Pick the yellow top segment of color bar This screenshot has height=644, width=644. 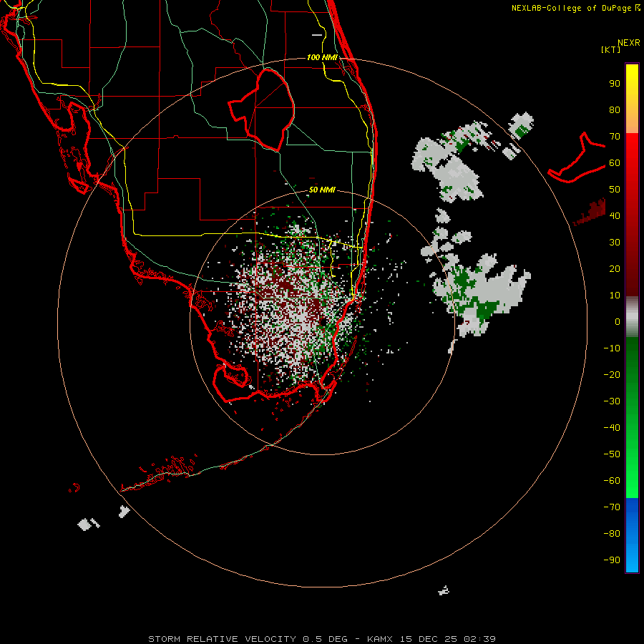[x=632, y=99]
